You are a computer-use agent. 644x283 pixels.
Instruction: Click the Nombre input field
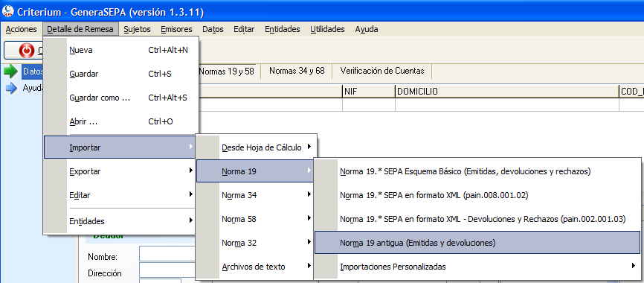coord(167,255)
